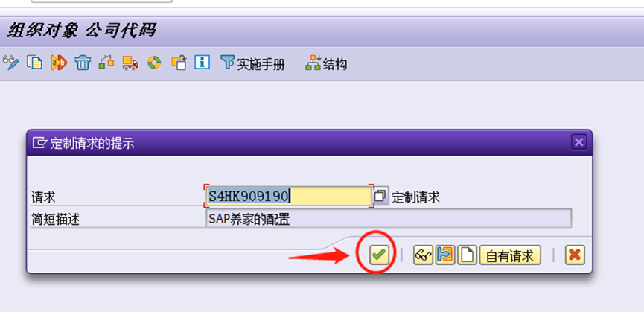Image resolution: width=644 pixels, height=312 pixels.
Task: Click the green-orange circular ring icon
Action: [x=154, y=63]
